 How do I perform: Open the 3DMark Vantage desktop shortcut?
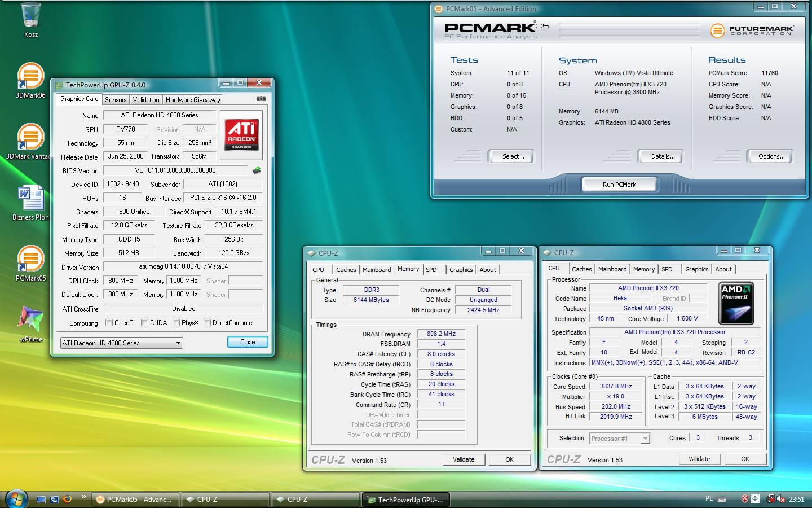tap(28, 141)
